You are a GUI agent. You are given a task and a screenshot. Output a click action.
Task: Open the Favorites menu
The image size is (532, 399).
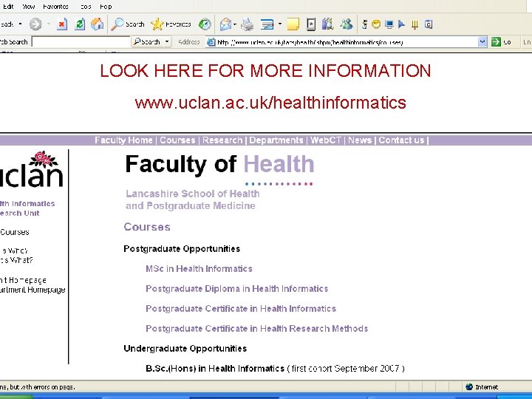coord(55,7)
